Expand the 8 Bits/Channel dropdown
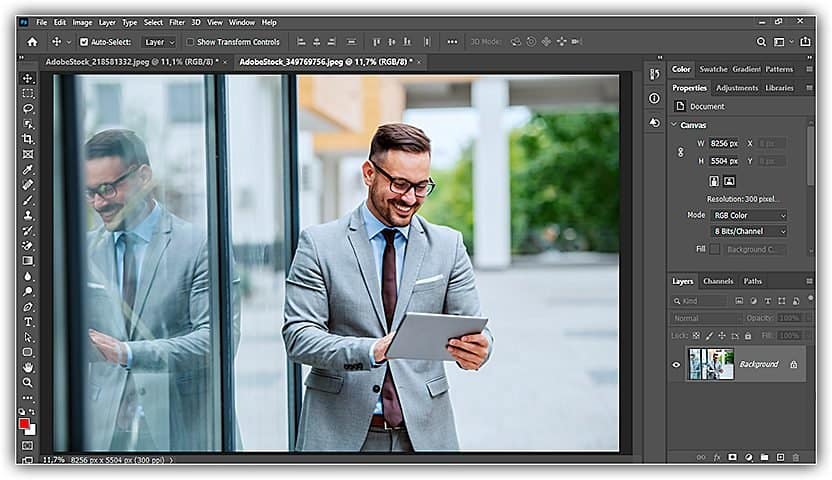The width and height of the screenshot is (832, 480). [749, 231]
